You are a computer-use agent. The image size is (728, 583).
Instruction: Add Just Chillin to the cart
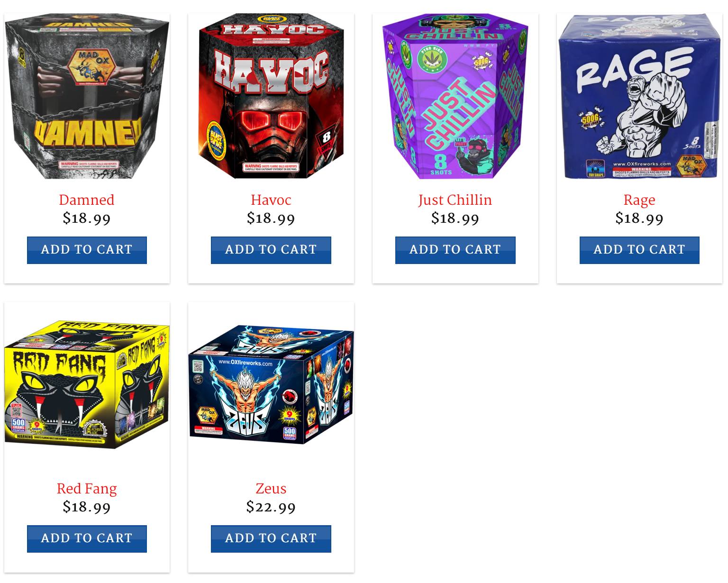click(x=455, y=250)
